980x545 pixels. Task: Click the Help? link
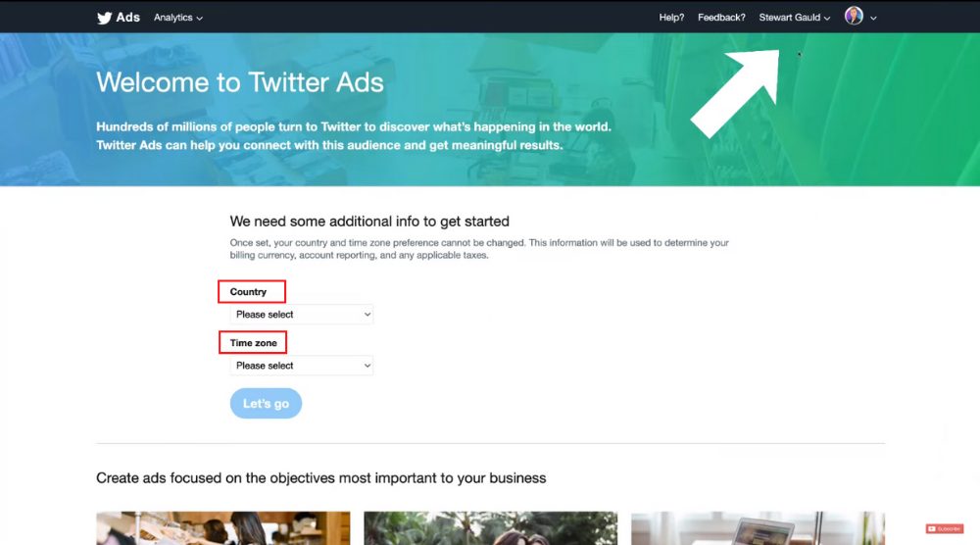point(671,18)
